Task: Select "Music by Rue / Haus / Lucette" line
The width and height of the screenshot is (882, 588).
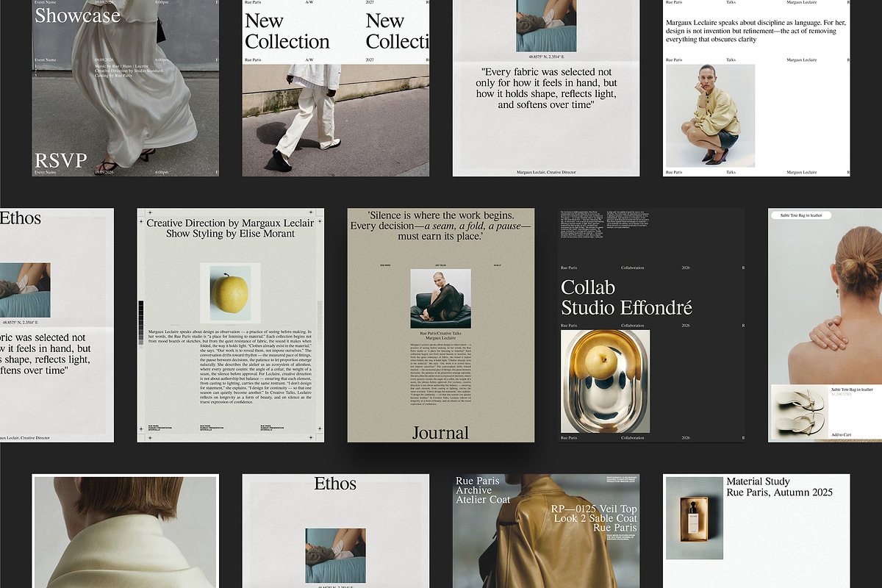Action: (x=121, y=67)
